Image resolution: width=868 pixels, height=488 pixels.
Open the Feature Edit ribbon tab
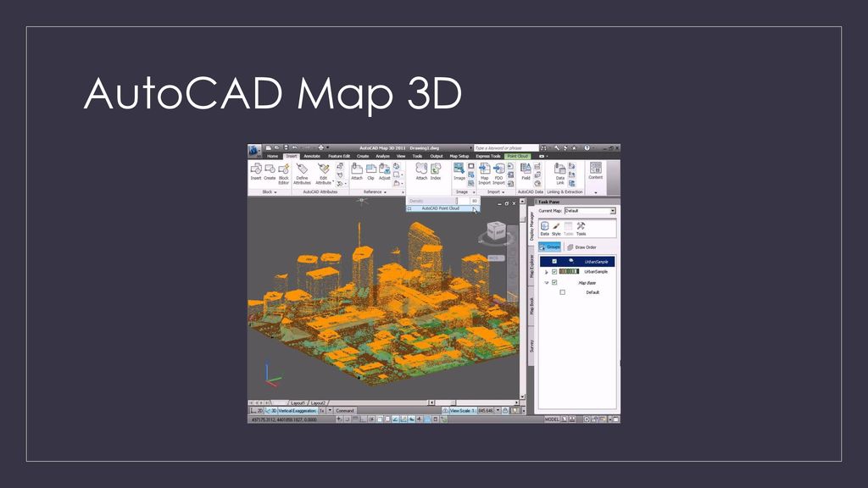click(x=339, y=156)
